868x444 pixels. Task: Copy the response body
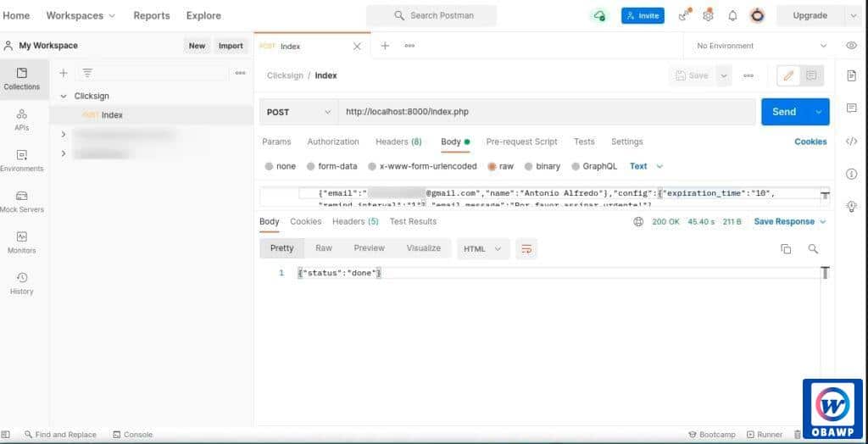786,249
